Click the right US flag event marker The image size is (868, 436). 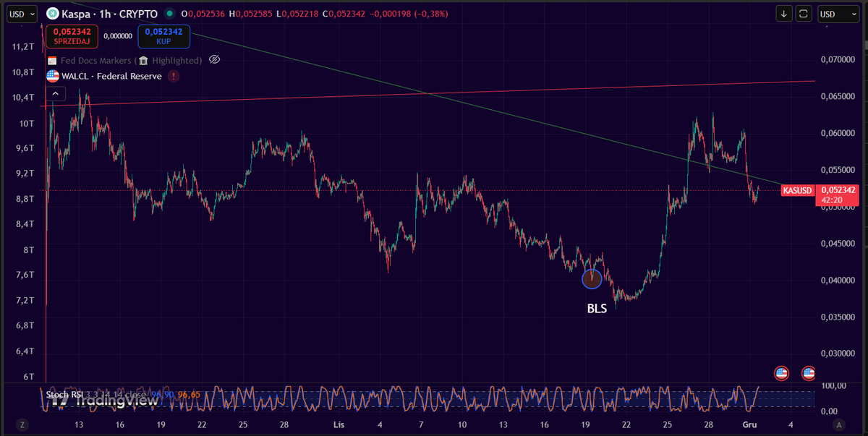point(809,373)
